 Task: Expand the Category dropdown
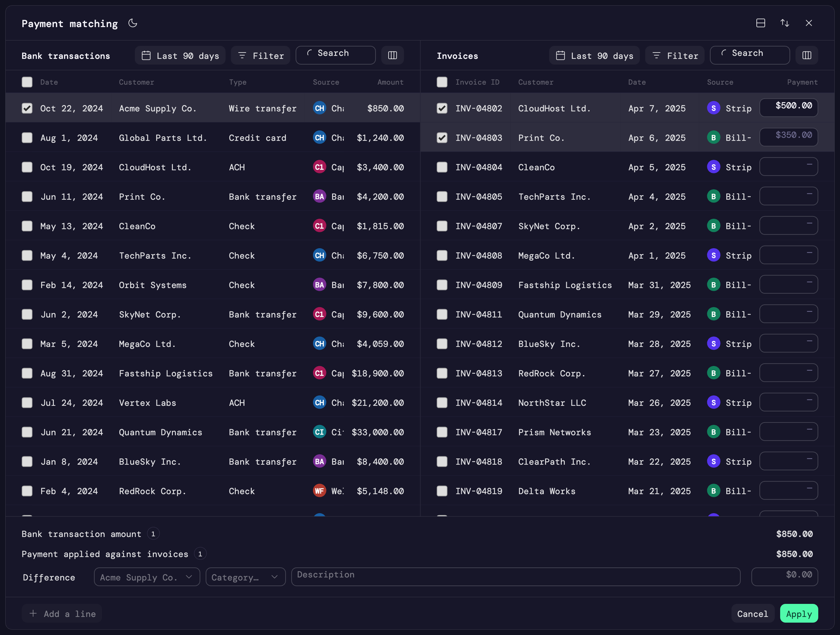coord(246,577)
